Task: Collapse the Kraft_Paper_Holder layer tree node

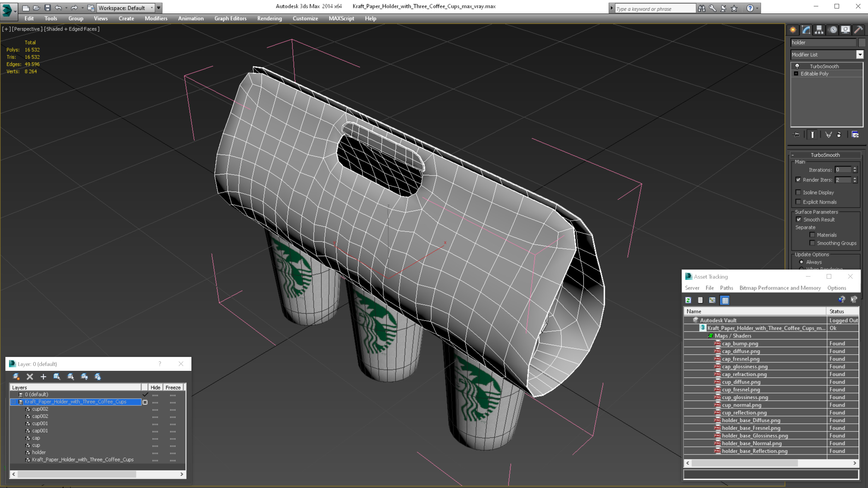Action: click(x=14, y=402)
